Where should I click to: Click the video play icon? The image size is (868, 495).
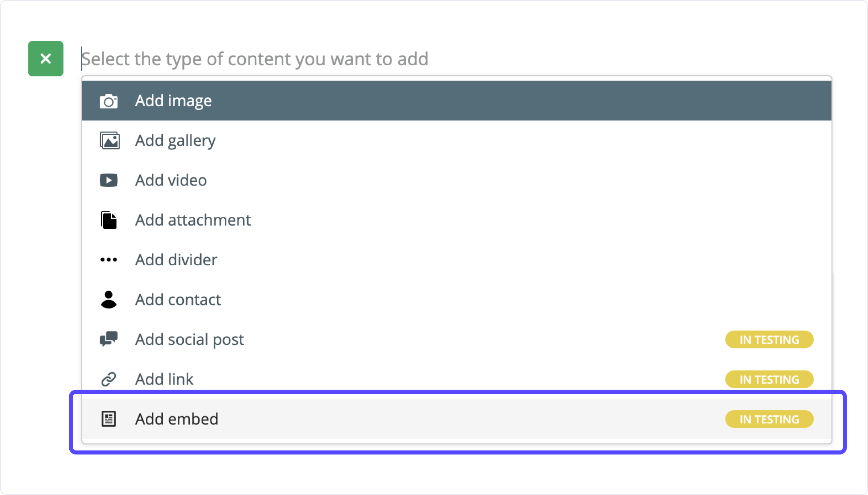pos(108,180)
